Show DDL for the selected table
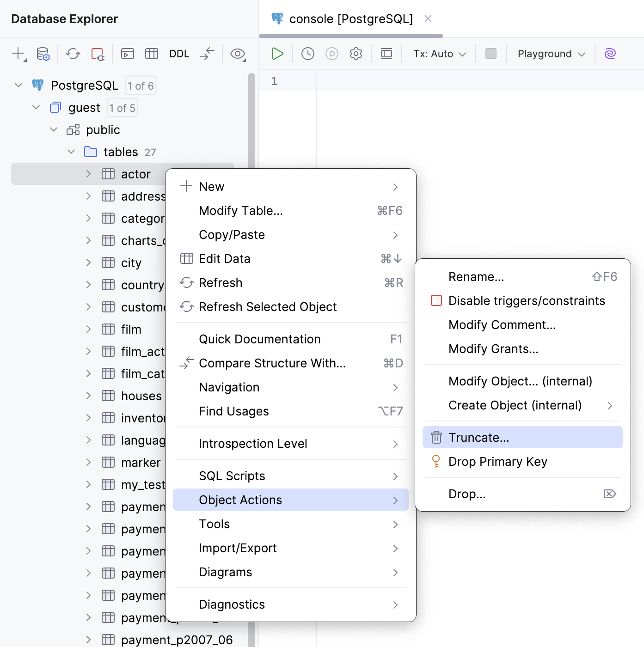 pyautogui.click(x=179, y=54)
